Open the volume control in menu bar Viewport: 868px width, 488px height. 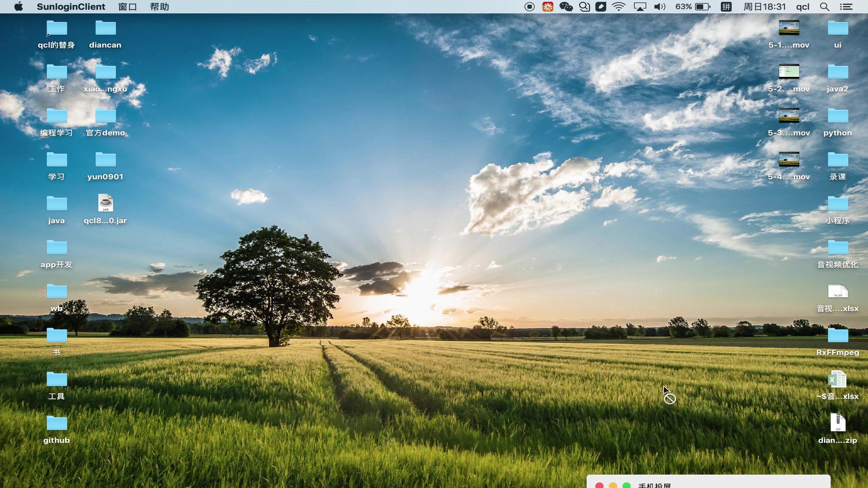click(x=660, y=7)
